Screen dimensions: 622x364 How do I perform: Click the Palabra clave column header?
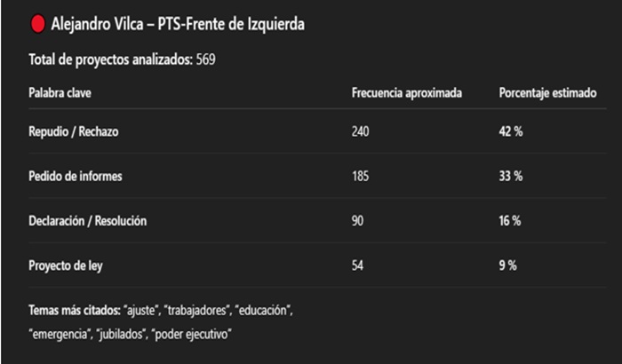pyautogui.click(x=60, y=92)
